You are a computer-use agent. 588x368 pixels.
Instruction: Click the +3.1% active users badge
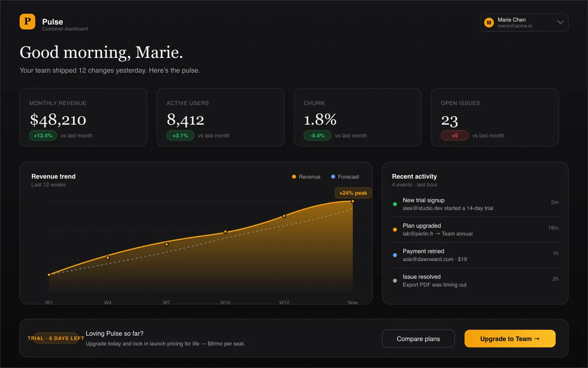point(180,135)
